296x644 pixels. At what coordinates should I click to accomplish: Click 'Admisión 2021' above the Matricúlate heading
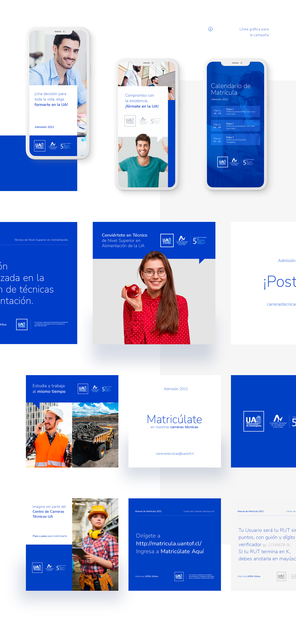tap(176, 389)
